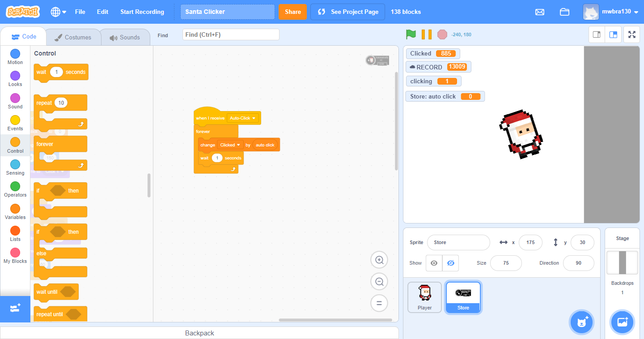
Task: Click the red stop sign
Action: 442,34
